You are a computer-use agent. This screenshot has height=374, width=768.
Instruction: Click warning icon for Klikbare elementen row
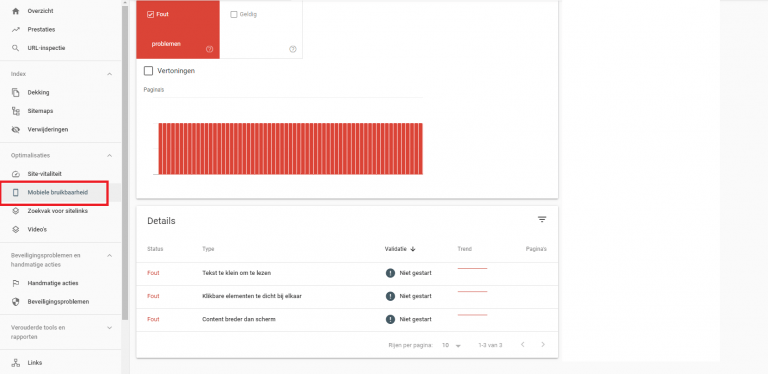click(x=390, y=296)
